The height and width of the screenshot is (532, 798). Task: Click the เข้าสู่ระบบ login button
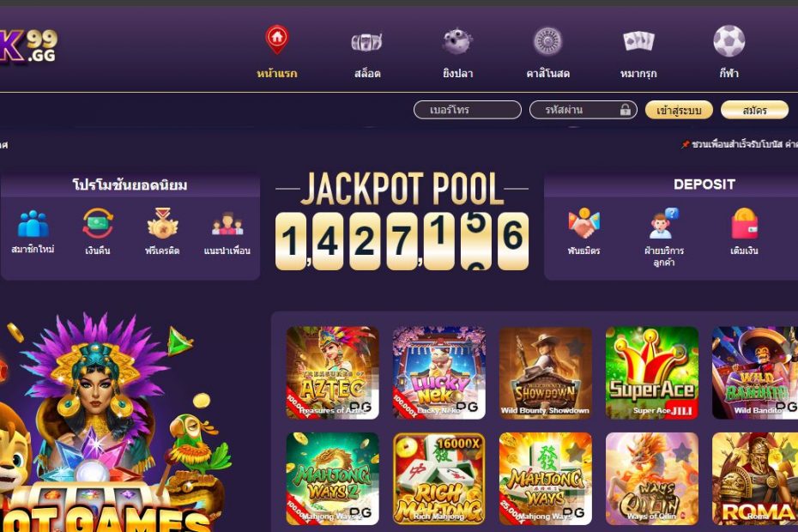click(679, 110)
